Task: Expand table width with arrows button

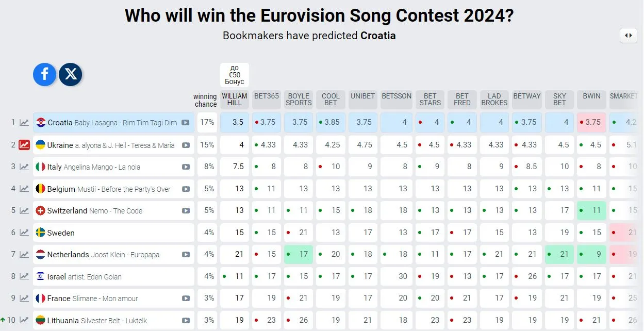Action: coord(629,36)
